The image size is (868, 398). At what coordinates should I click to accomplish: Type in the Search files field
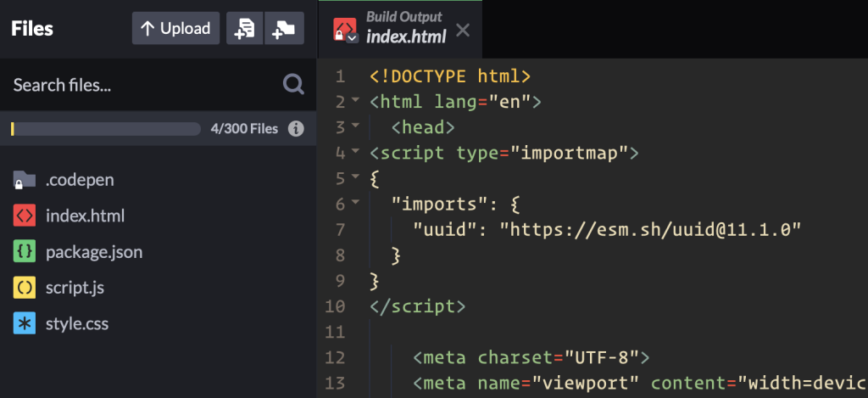[x=140, y=85]
